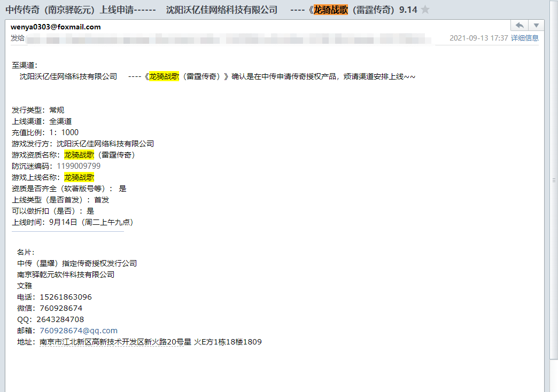Screen dimensions: 558x392
Task: Click the line 可以做折扣（是否）：是
Action: [x=53, y=211]
